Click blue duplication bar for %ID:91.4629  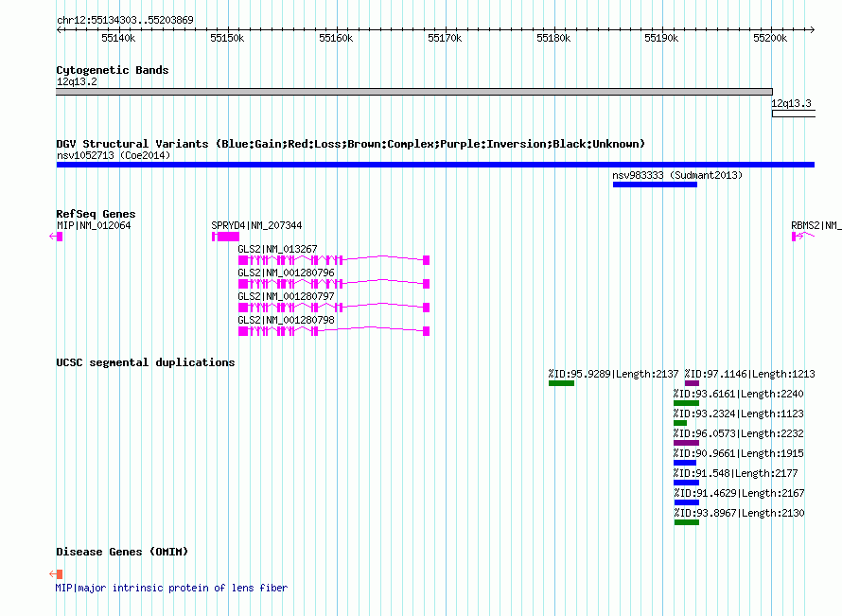pyautogui.click(x=686, y=502)
